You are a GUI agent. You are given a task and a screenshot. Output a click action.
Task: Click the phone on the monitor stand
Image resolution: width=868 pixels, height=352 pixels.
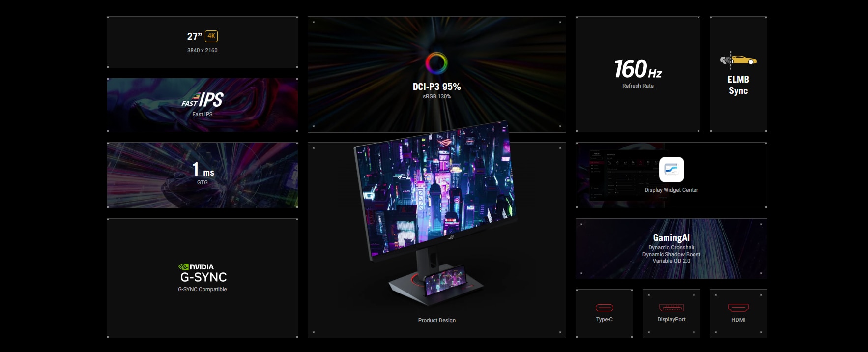[446, 281]
